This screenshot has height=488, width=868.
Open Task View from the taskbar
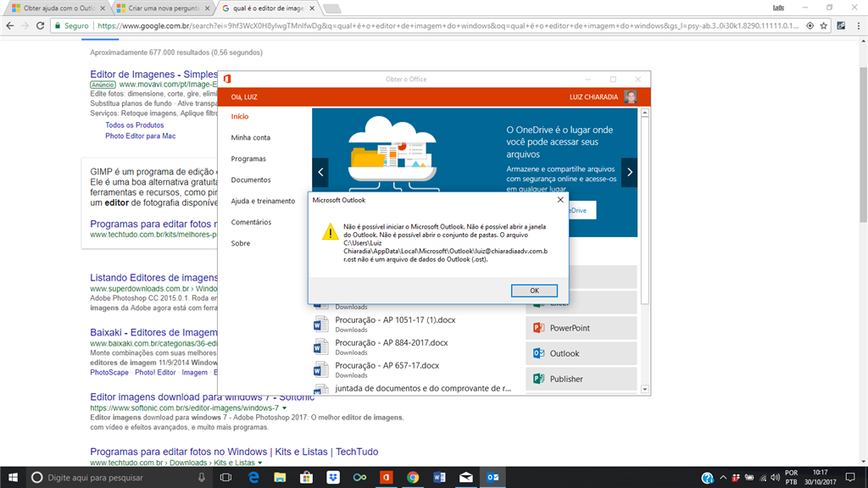(225, 478)
